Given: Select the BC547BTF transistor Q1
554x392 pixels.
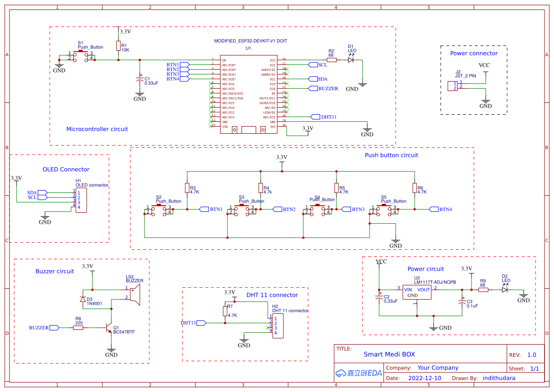Looking at the screenshot, I should pos(108,327).
